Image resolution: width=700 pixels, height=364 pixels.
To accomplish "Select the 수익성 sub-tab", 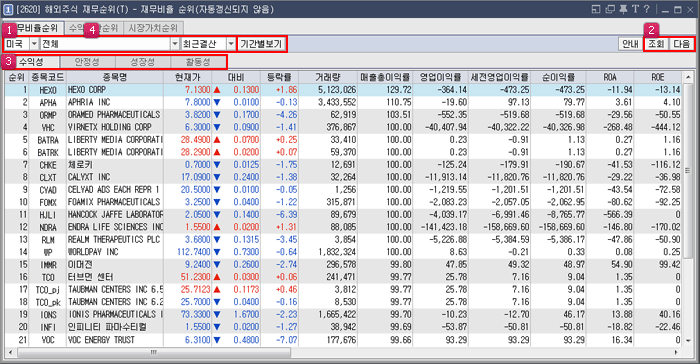I will [x=31, y=62].
